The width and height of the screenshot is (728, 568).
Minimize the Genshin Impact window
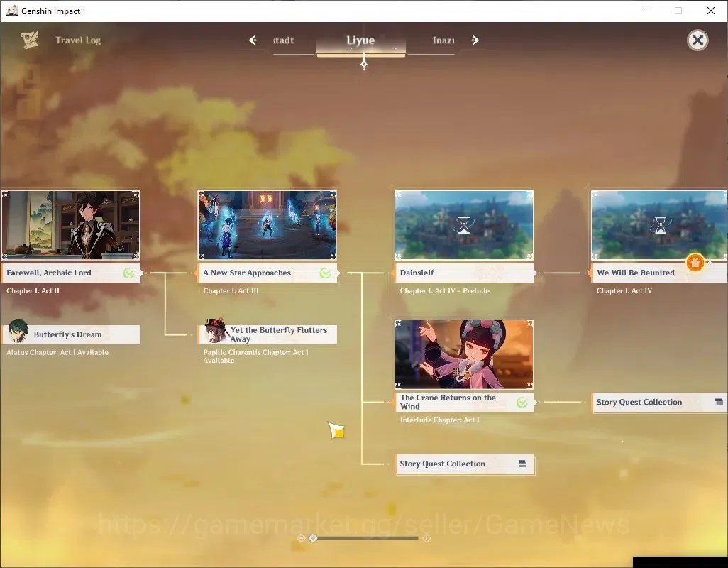(x=646, y=11)
